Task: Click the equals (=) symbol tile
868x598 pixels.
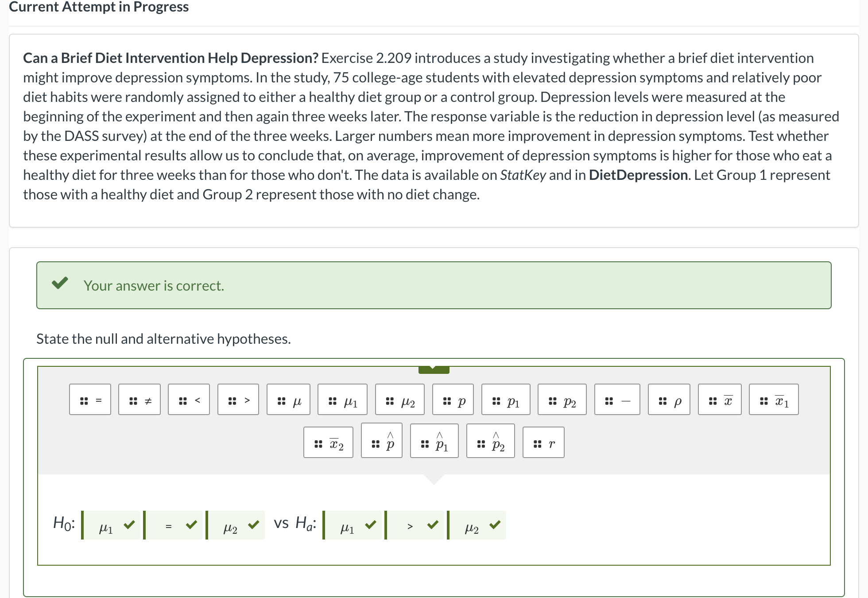Action: (x=90, y=400)
